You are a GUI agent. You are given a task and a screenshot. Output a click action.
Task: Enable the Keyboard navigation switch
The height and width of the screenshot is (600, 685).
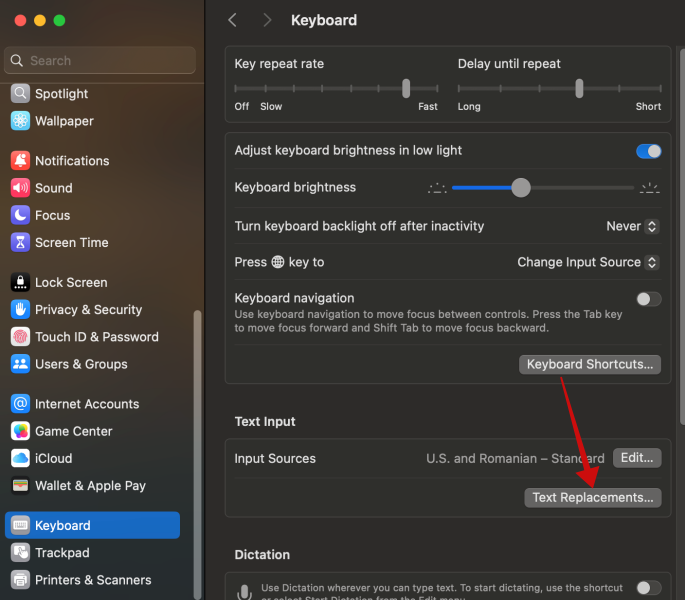pyautogui.click(x=648, y=299)
